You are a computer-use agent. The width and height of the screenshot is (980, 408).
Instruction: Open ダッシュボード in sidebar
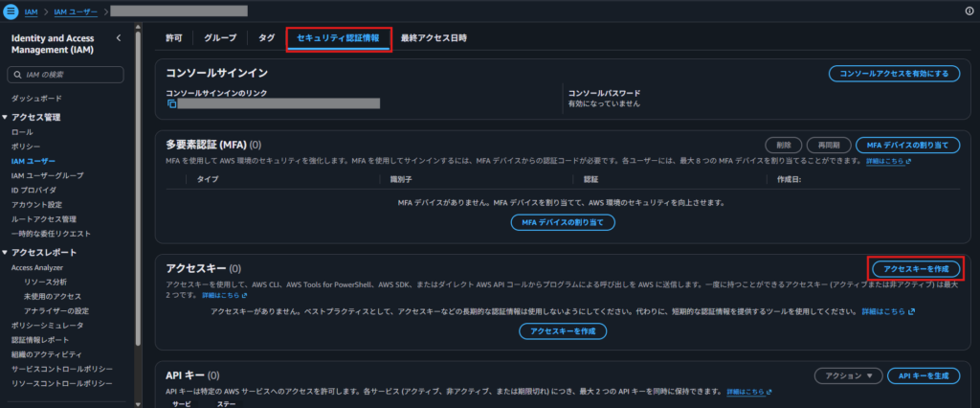tap(36, 99)
